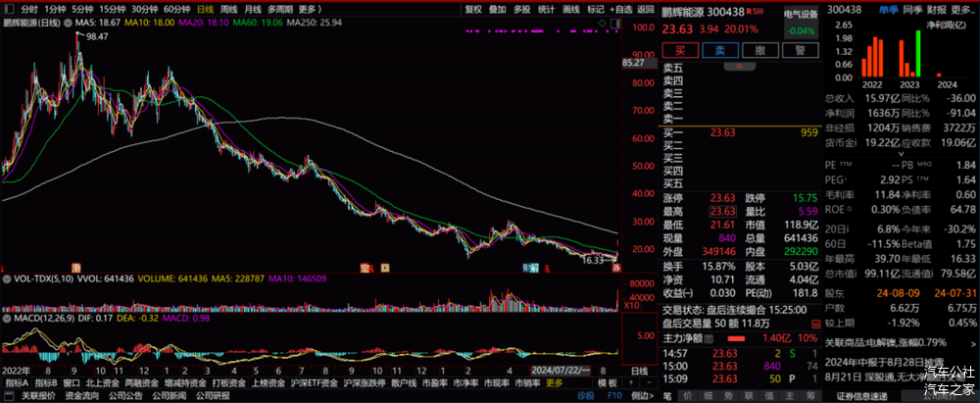Image resolution: width=980 pixels, height=403 pixels.
Task: Open the 复权 adjustment menu
Action: point(474,10)
